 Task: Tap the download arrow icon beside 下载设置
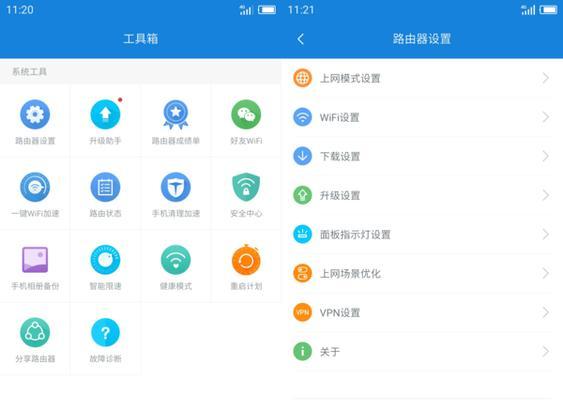coord(302,156)
